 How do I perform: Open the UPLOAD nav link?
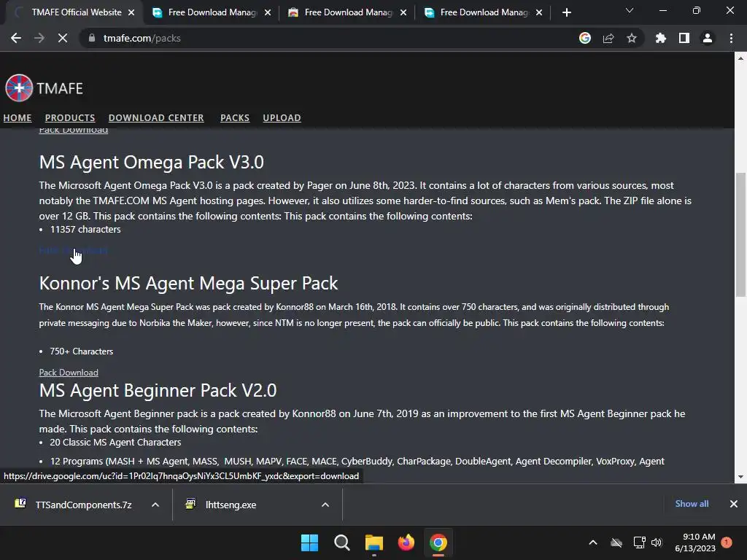[x=282, y=117]
